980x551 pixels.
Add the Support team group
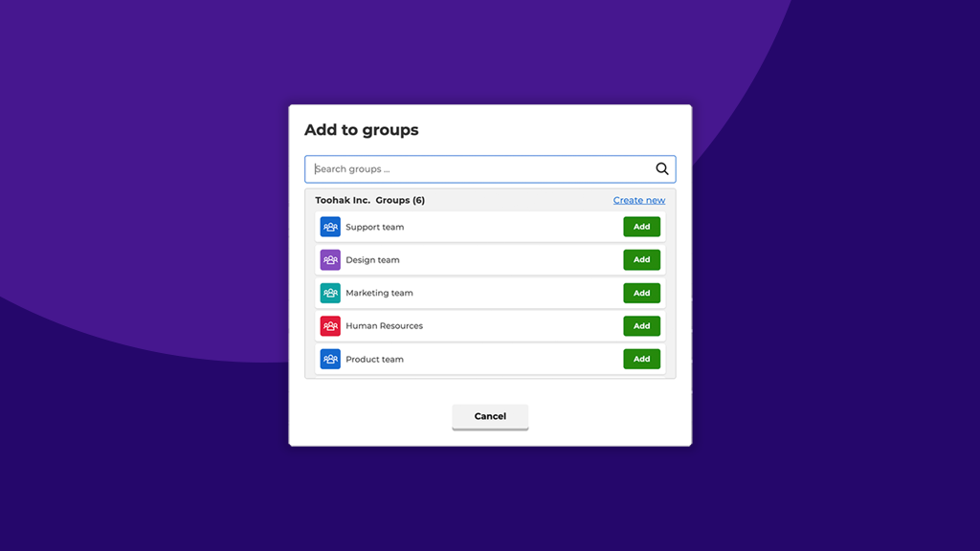641,227
